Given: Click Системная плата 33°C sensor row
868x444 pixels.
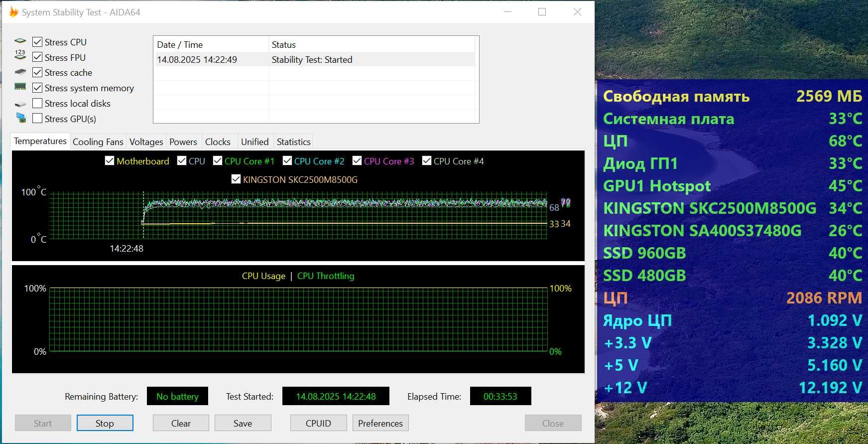Looking at the screenshot, I should (732, 119).
